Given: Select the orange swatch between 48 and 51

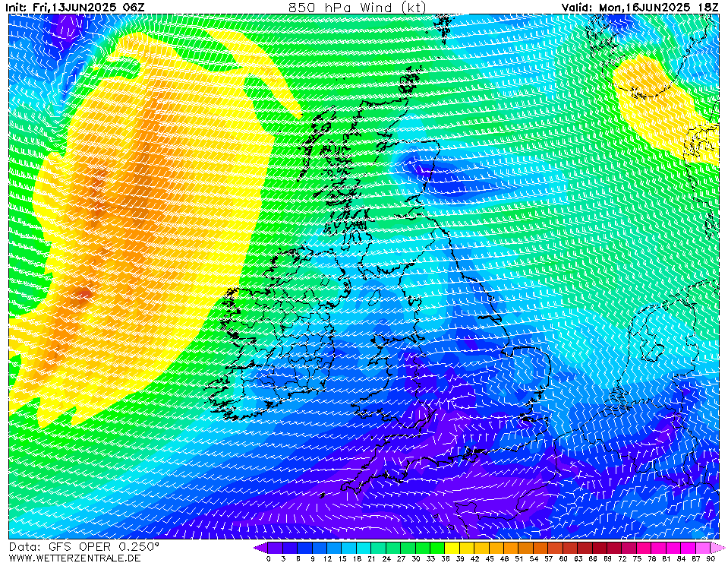Looking at the screenshot, I should (x=511, y=548).
